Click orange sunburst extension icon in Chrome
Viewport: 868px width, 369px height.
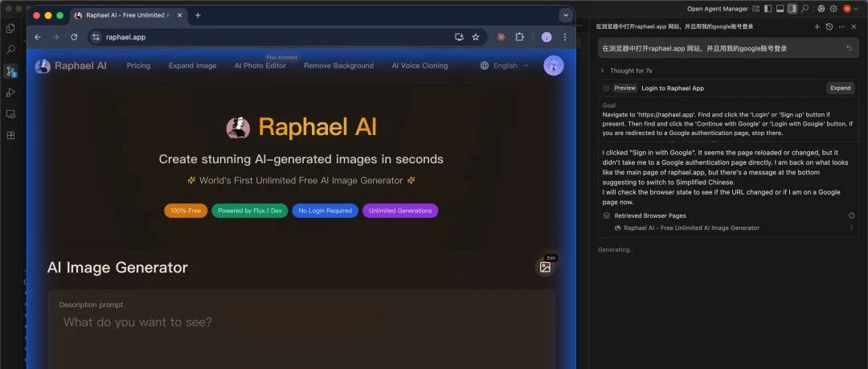(x=501, y=37)
